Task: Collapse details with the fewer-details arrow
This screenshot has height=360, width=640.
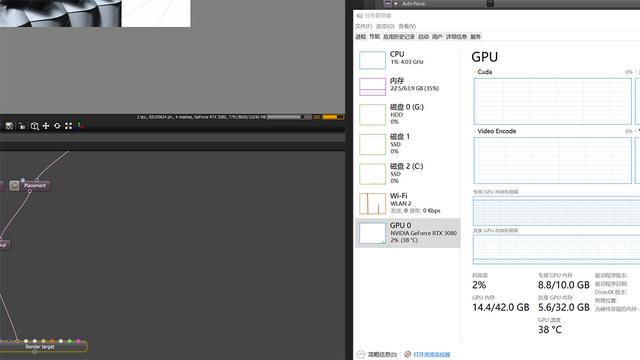Action: [x=360, y=354]
